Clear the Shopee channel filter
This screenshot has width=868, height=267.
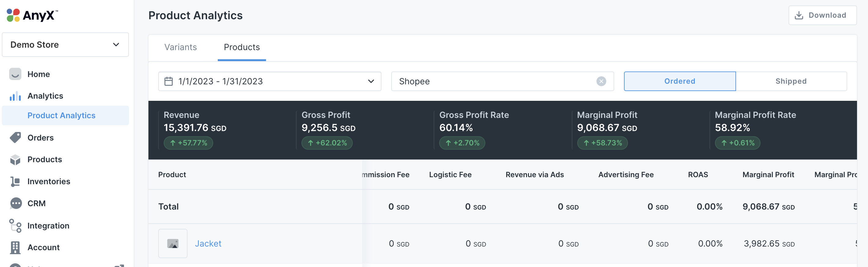pyautogui.click(x=601, y=81)
